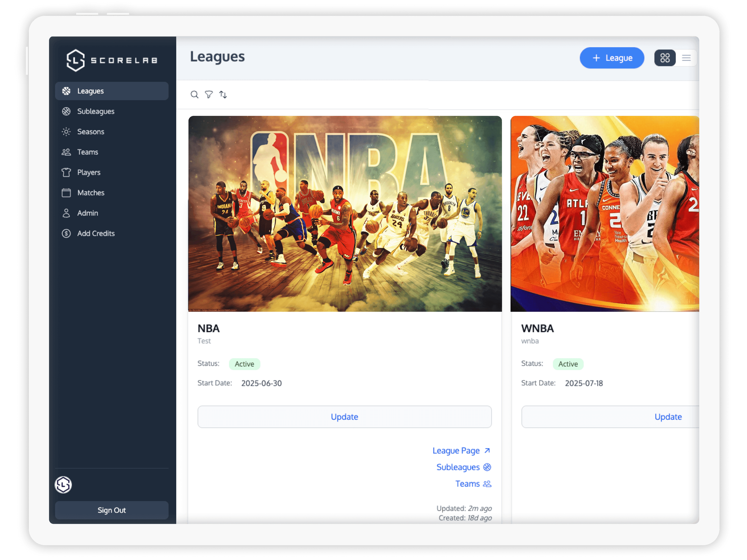Navigate to Admin in sidebar
Viewport: 747px width, 560px height.
pyautogui.click(x=88, y=213)
